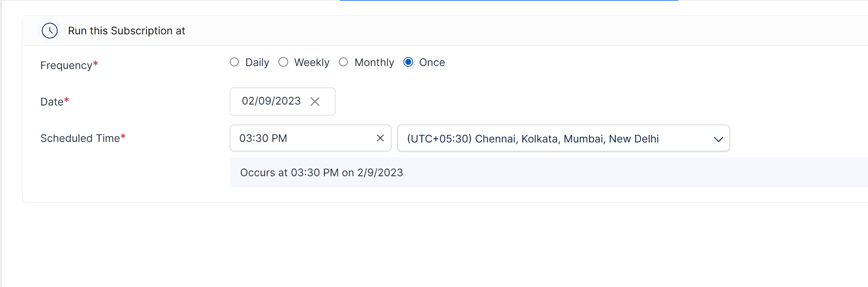Click the "Weekly" frequency label text
The width and height of the screenshot is (868, 287).
point(312,63)
